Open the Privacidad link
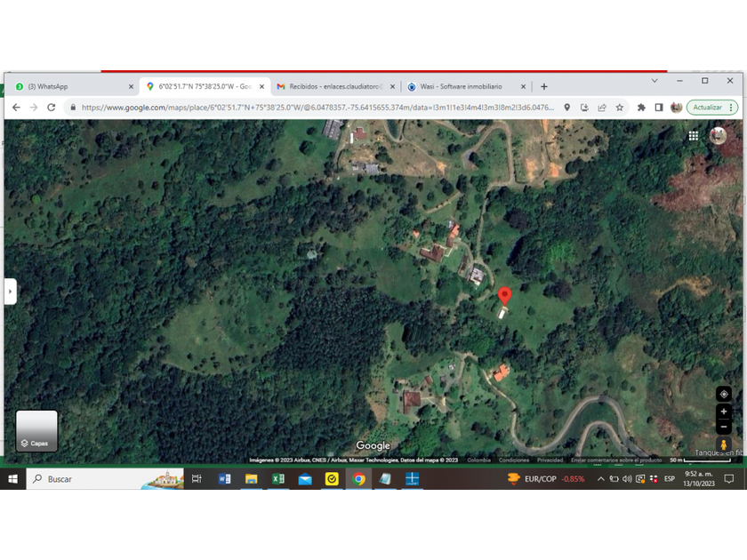Screen dimensions: 747x560 [x=550, y=460]
